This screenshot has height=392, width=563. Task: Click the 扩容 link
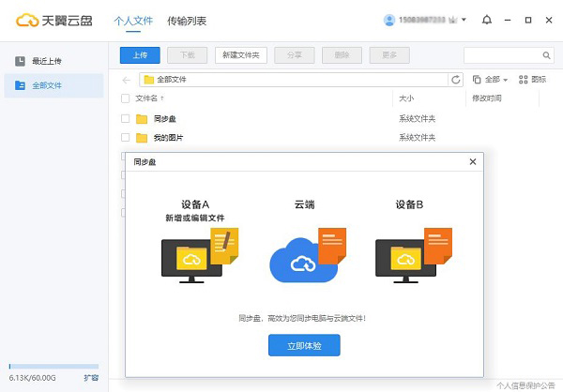coord(91,378)
